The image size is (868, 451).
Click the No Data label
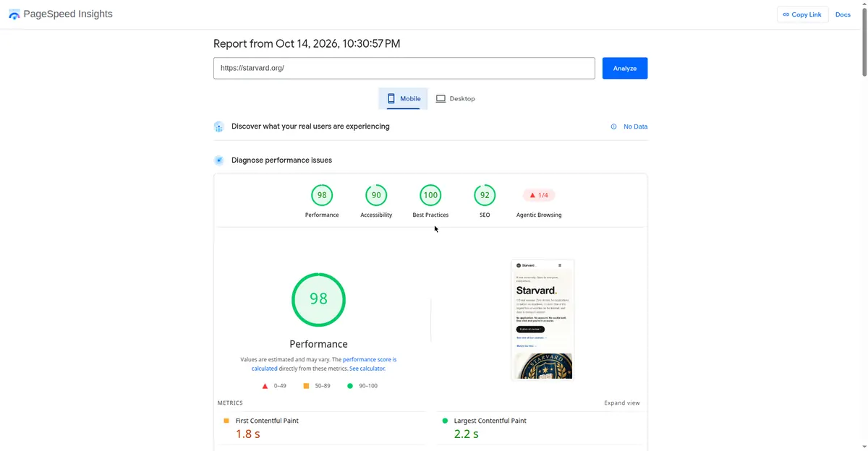tap(636, 126)
